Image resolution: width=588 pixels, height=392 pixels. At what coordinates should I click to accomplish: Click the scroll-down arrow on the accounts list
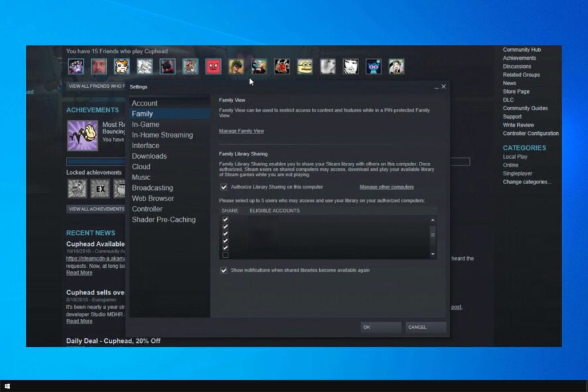point(432,254)
